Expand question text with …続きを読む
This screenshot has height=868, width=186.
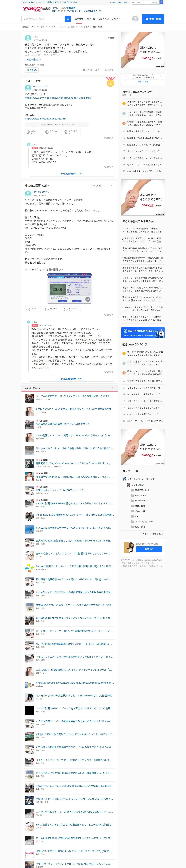[x=33, y=59]
